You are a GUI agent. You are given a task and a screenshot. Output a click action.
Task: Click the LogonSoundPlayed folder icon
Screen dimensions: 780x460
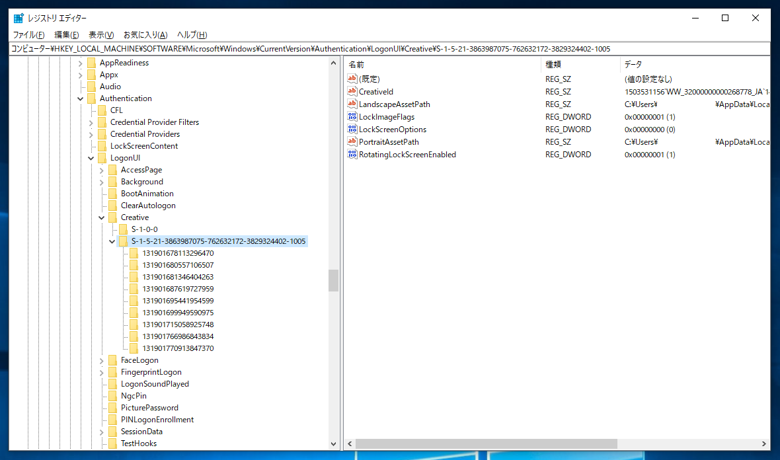click(112, 384)
